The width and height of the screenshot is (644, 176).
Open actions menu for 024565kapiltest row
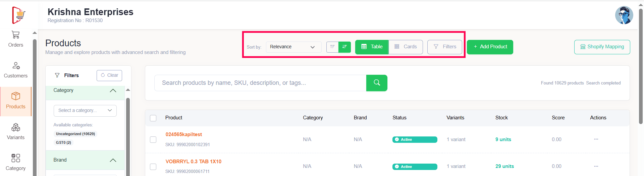[x=596, y=139]
